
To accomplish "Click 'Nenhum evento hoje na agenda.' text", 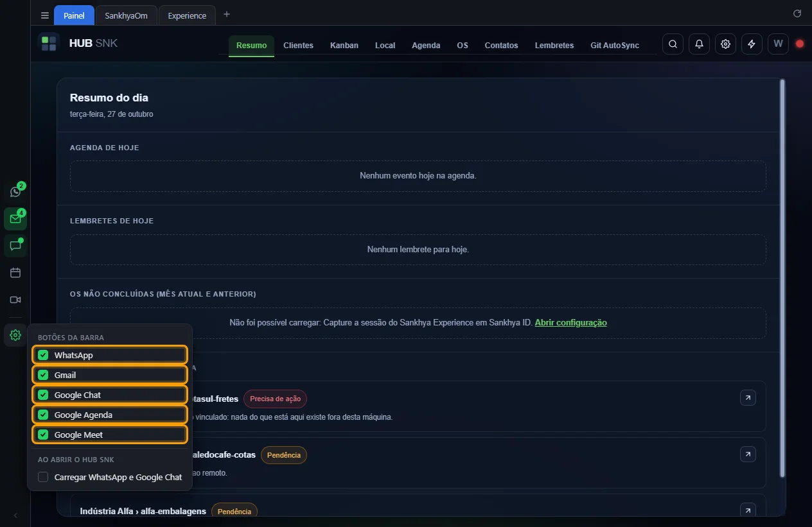I will point(418,175).
